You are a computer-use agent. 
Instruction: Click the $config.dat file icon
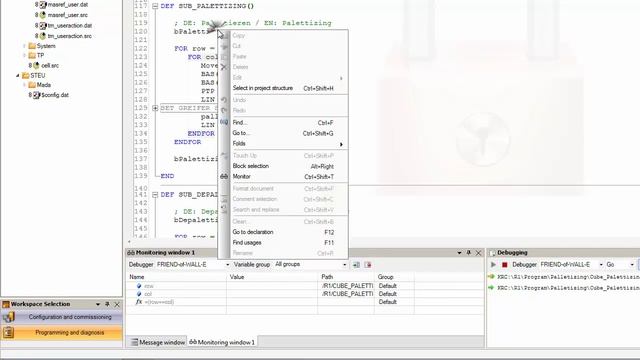(36, 95)
